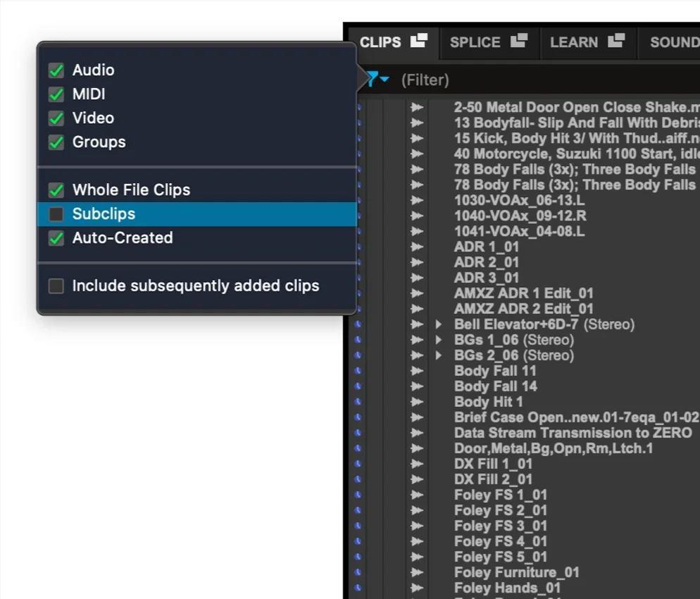Select the Brief Case Open..new.01-7eqa clip
The image size is (700, 599).
click(x=577, y=417)
